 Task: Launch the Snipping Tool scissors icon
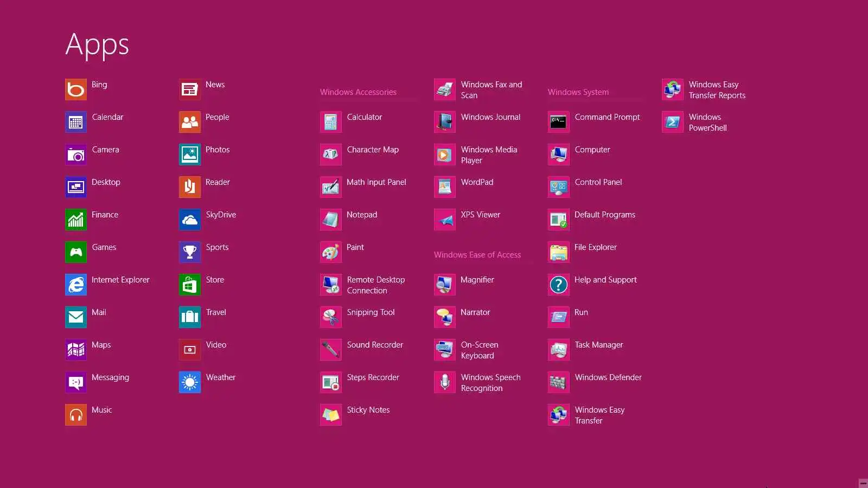(331, 317)
